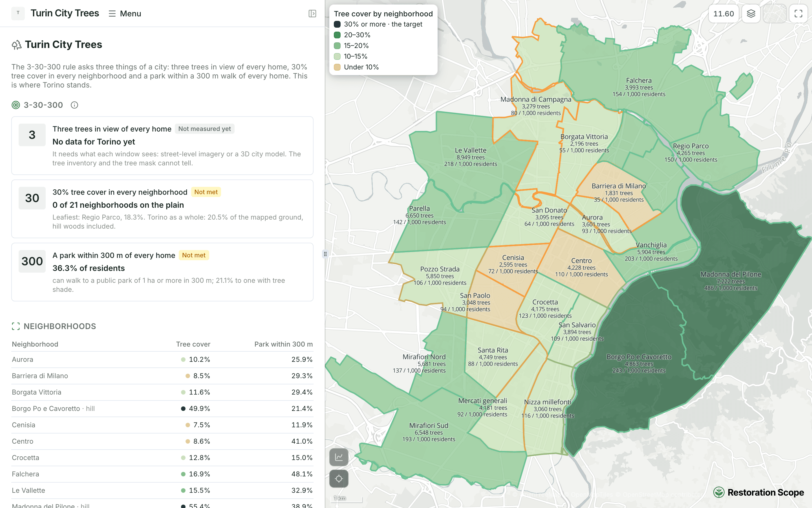Image resolution: width=812 pixels, height=508 pixels.
Task: Select the Borgata Vittoria table row
Action: click(x=162, y=392)
